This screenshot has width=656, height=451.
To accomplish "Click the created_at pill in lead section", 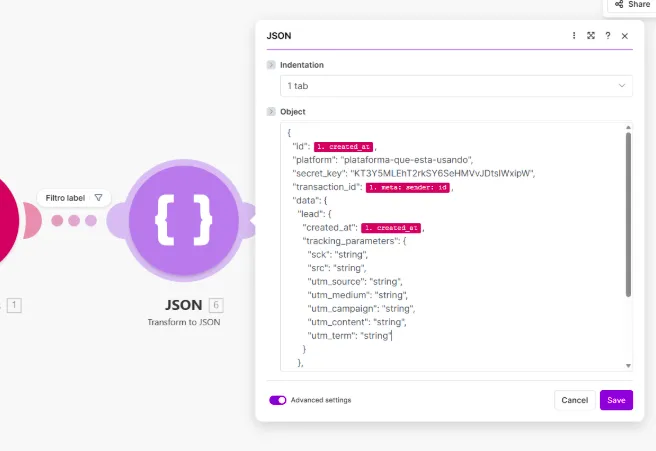I will [x=391, y=228].
